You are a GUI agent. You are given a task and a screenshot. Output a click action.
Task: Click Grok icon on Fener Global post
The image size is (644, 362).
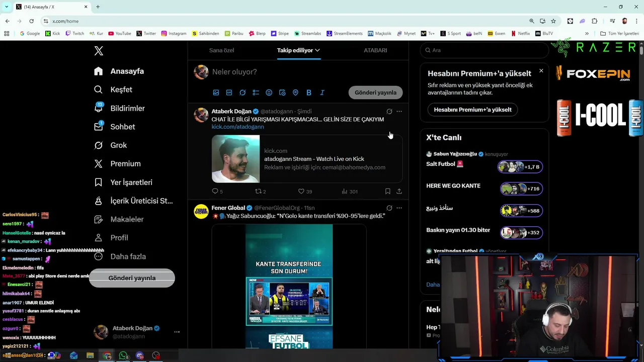click(x=389, y=208)
